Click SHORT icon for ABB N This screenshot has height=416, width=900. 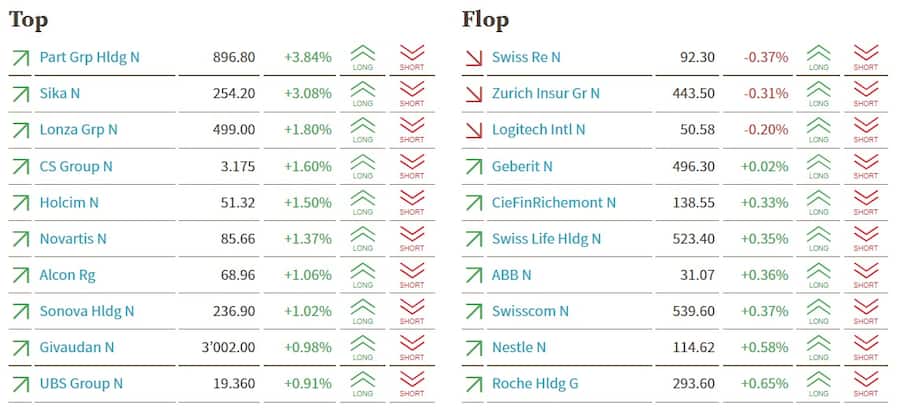click(x=866, y=275)
